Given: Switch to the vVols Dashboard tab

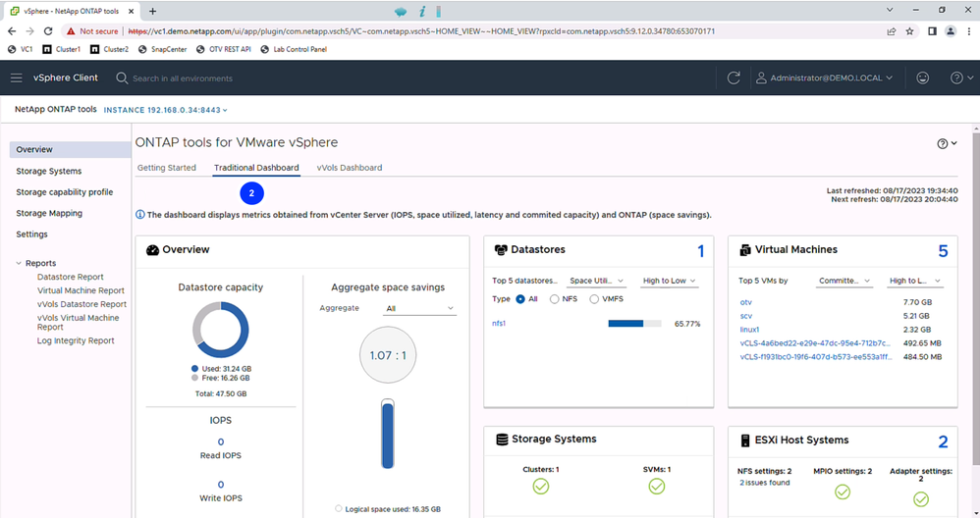Looking at the screenshot, I should pos(349,168).
